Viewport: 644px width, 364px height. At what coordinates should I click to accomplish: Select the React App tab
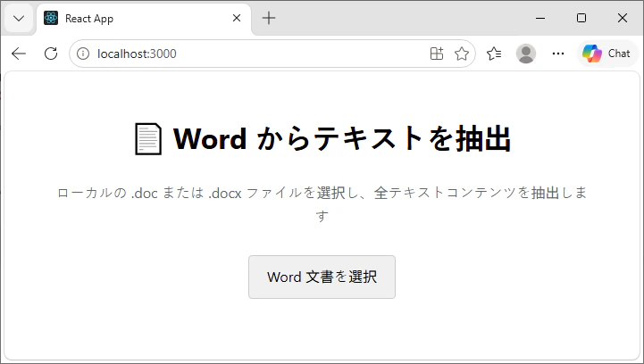pyautogui.click(x=144, y=19)
